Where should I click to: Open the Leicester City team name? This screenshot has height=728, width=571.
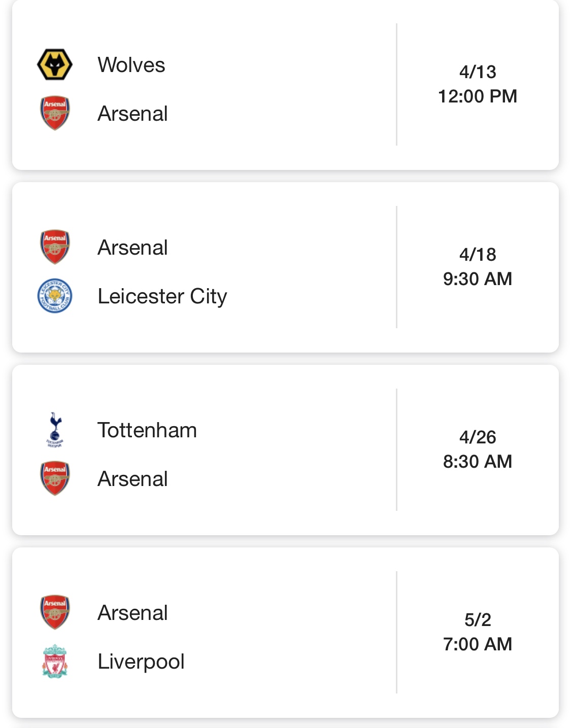click(162, 296)
